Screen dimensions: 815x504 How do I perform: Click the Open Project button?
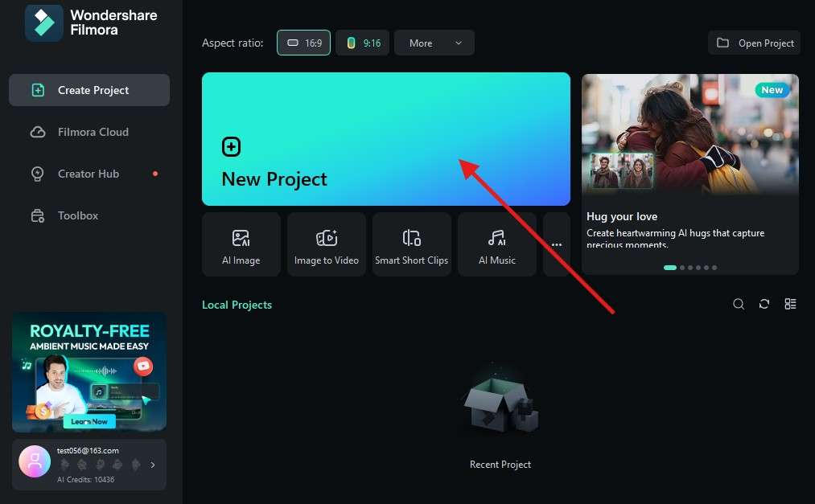(754, 43)
